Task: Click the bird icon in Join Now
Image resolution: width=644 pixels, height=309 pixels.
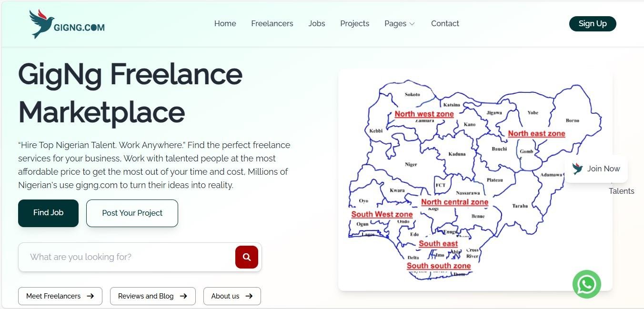Action: pos(578,169)
